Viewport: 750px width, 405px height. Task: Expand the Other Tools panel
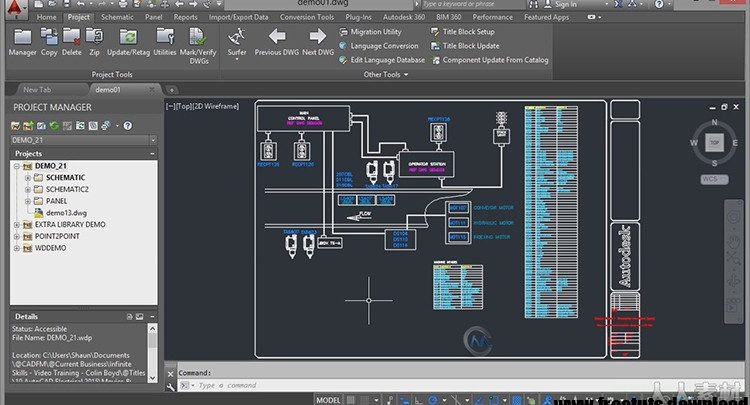386,75
